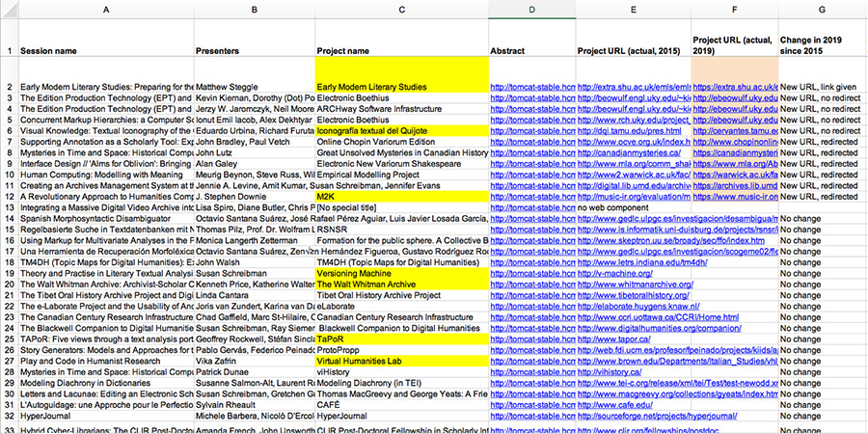Click the 'Presenters' header cell

coord(255,38)
